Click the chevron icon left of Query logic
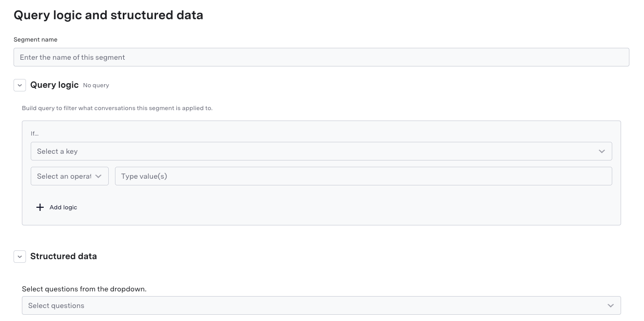Viewport: 644px width, 321px height. (x=20, y=85)
